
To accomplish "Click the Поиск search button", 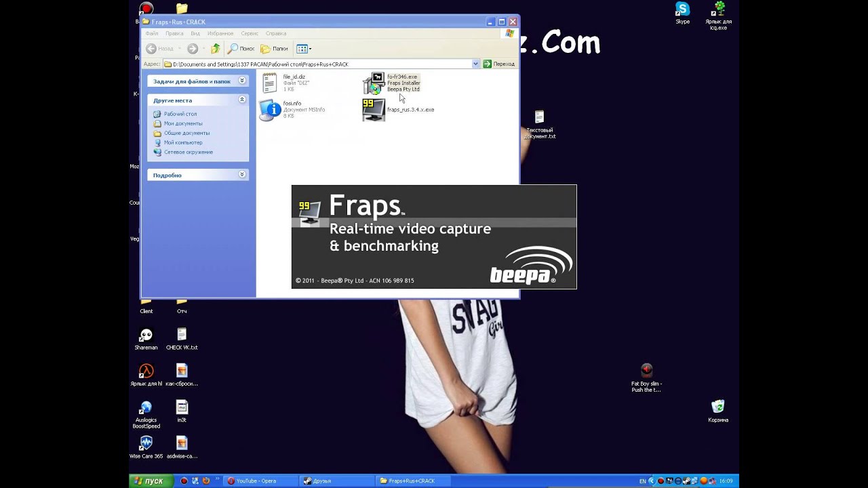I will (x=241, y=49).
